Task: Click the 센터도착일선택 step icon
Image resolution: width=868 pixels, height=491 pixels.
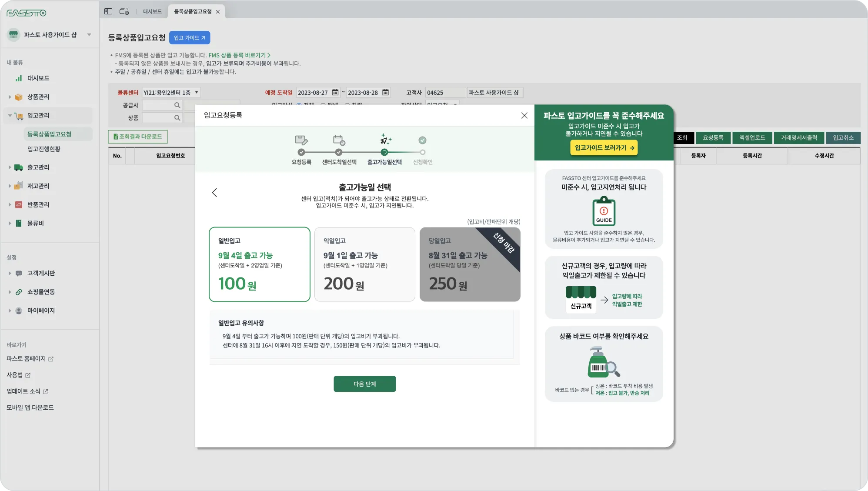Action: click(x=339, y=140)
